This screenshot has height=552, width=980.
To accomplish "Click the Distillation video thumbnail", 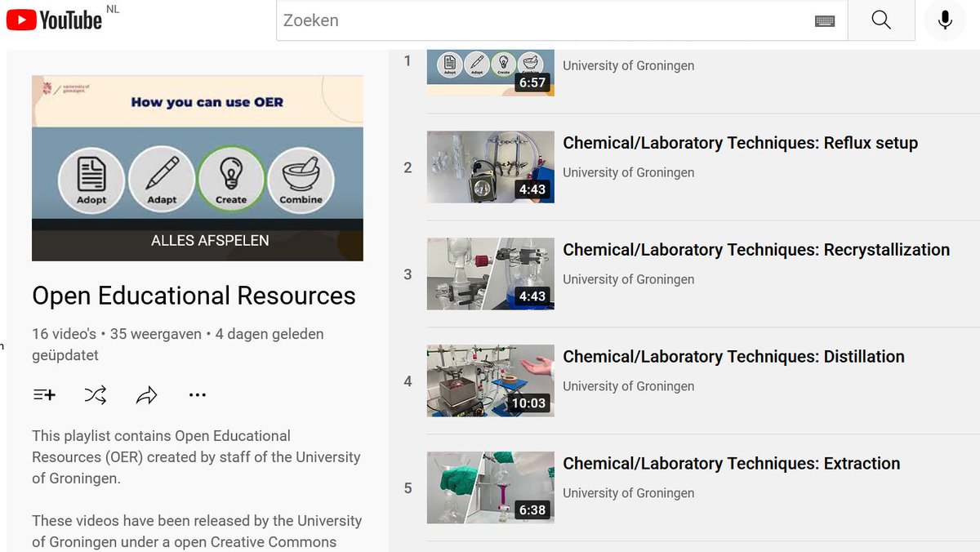I will (490, 381).
